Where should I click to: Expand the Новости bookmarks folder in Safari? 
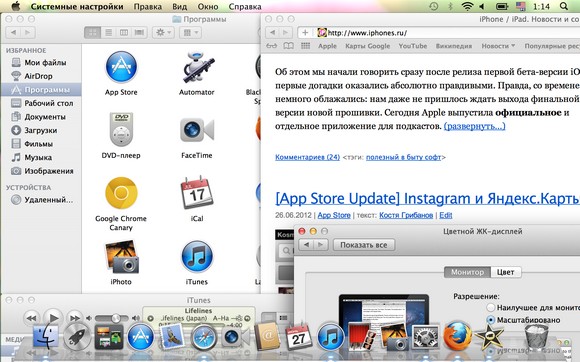pos(498,46)
